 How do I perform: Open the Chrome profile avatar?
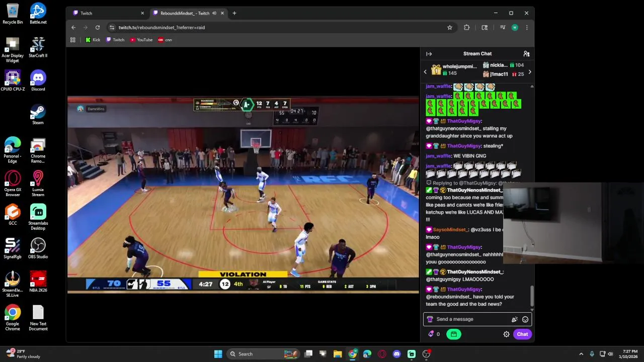515,28
